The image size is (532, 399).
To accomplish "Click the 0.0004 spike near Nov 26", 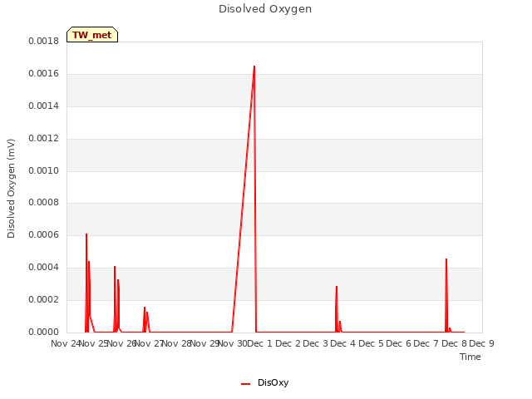I will click(115, 267).
